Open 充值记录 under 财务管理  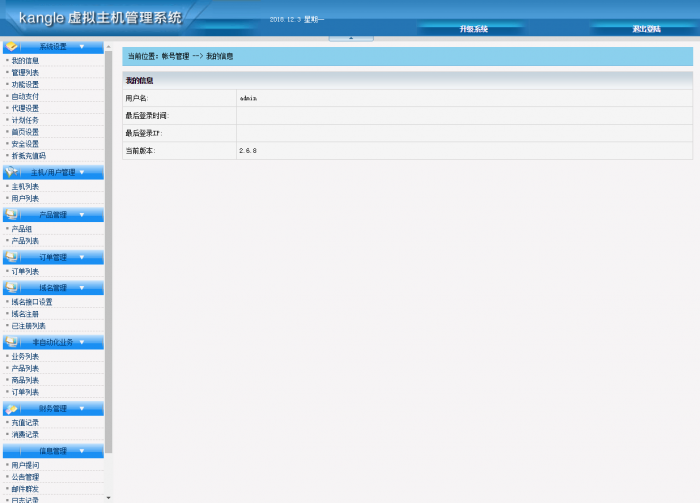[25, 422]
